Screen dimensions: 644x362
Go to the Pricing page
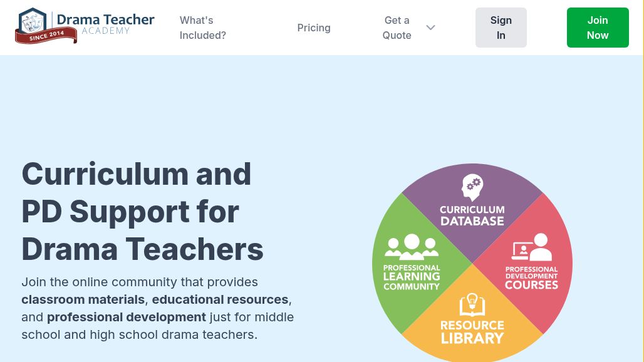coord(314,28)
